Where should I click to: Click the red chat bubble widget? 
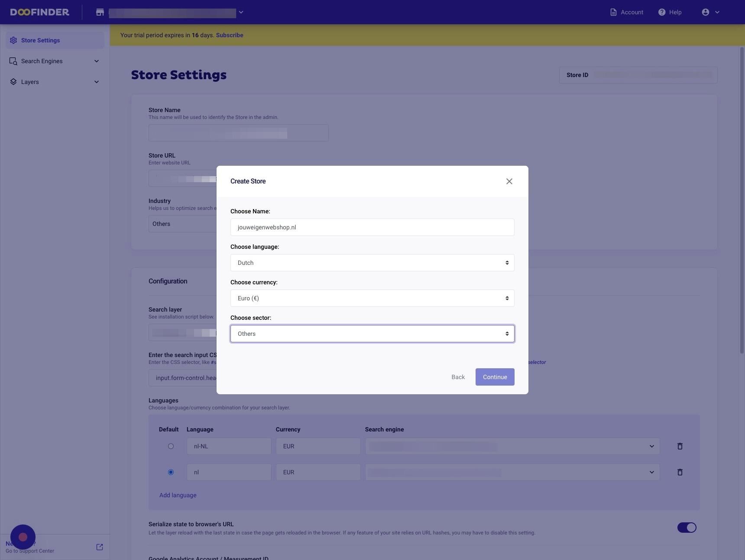[23, 537]
